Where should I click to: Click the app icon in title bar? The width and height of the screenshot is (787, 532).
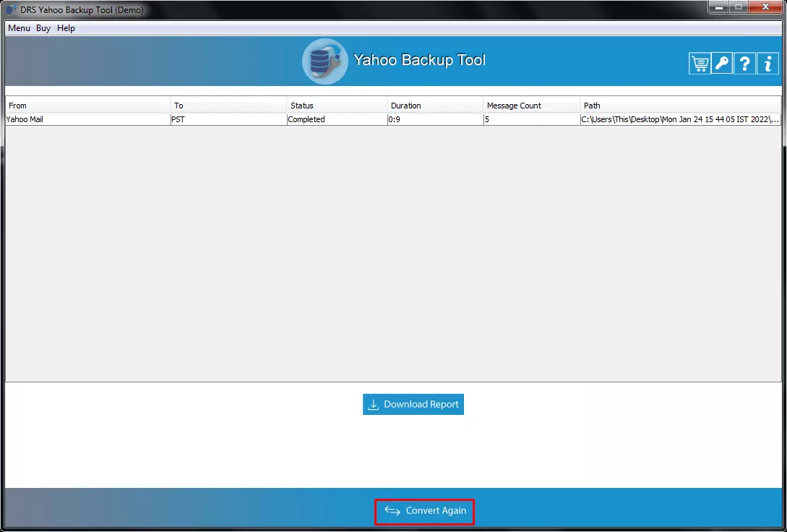pos(11,9)
